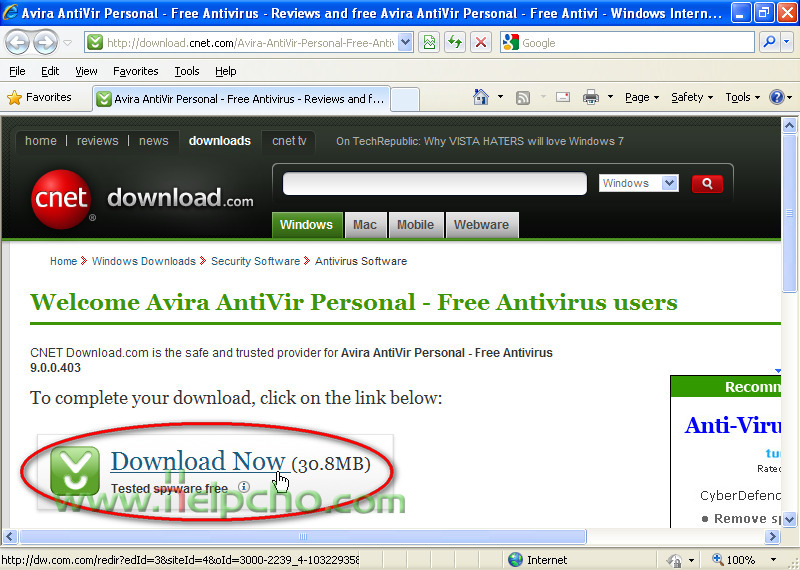Click the RSS feeds icon
800x570 pixels.
523,97
